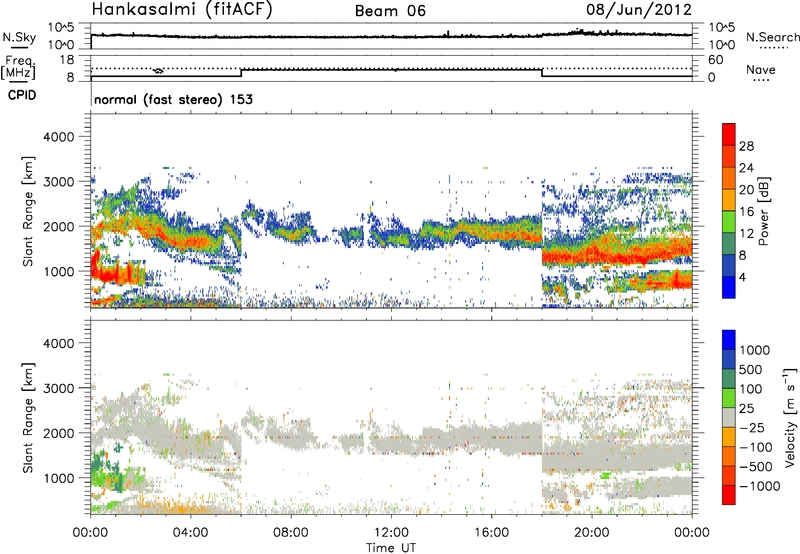Click the frequency step-down at 18:00

click(541, 73)
